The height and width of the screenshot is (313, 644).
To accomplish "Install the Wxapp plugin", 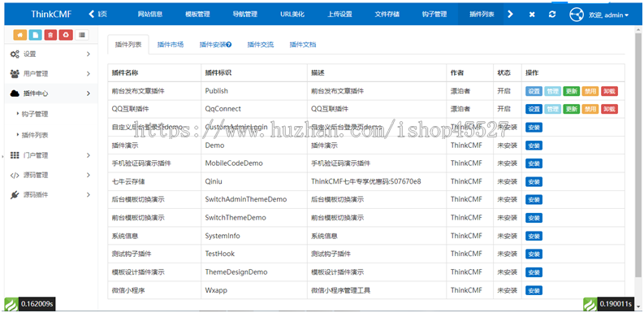I will click(534, 290).
